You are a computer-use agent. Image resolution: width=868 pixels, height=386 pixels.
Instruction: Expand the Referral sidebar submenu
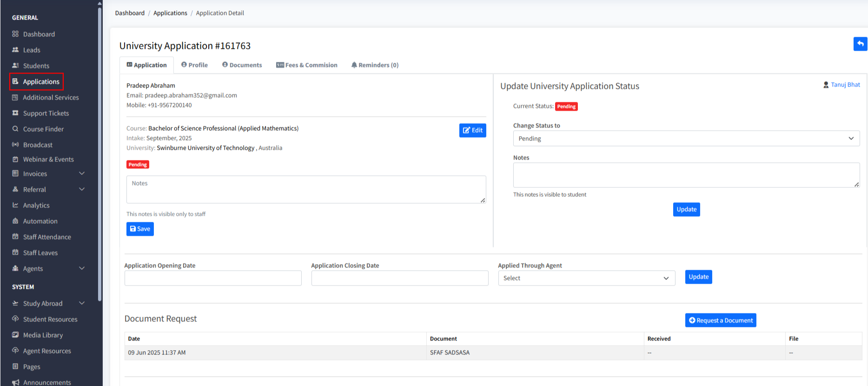[x=82, y=189]
